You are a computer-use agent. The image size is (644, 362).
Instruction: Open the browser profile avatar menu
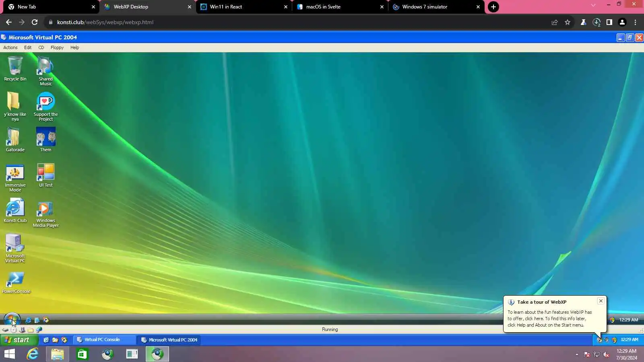622,23
